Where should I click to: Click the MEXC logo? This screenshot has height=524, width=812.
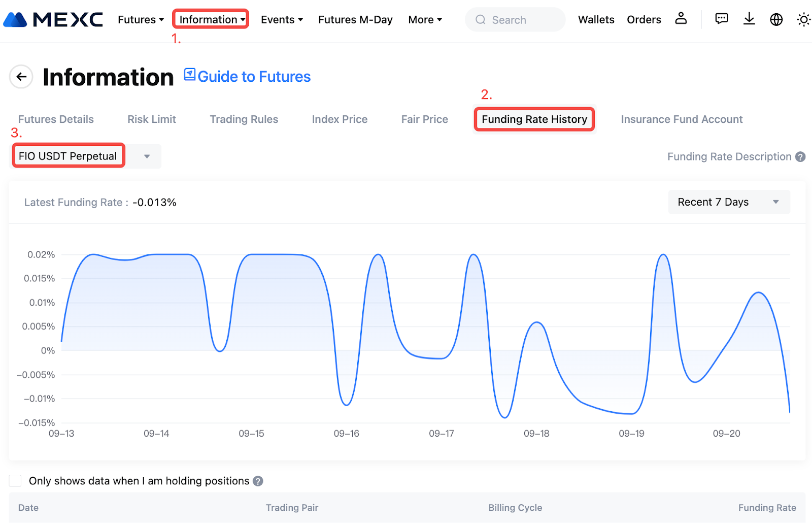53,20
